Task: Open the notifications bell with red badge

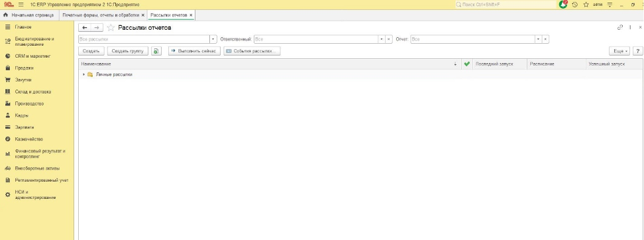Action: click(x=563, y=5)
